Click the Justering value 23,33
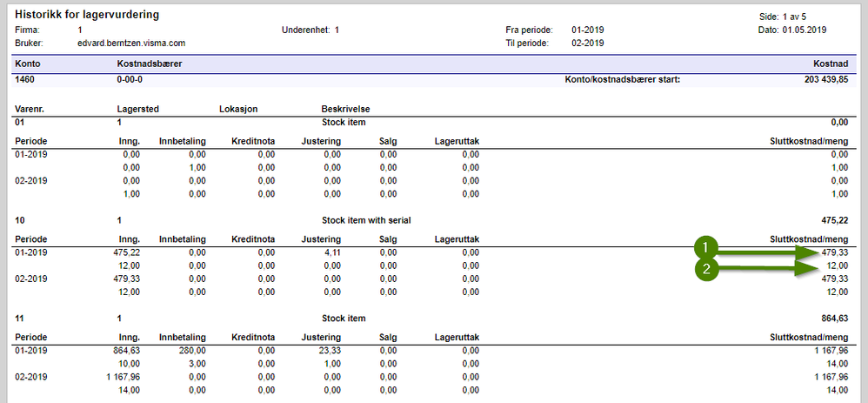Viewport: 868px width, 403px height. tap(330, 350)
